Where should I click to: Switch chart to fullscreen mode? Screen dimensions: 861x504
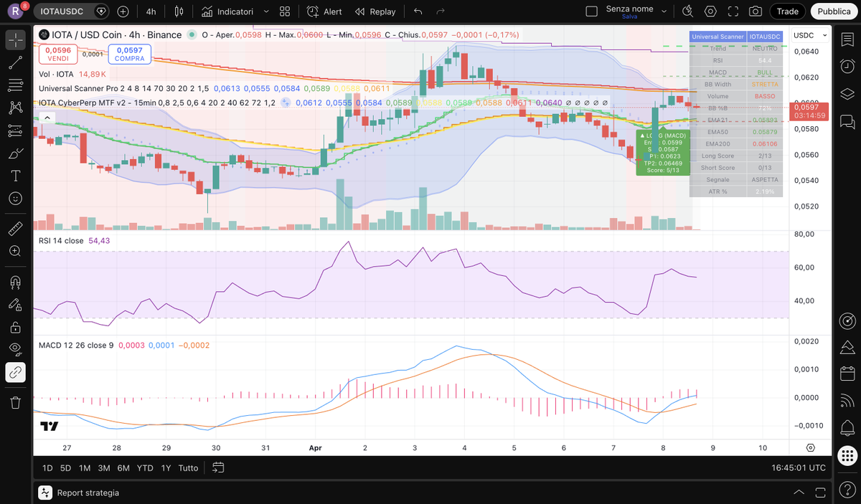733,11
